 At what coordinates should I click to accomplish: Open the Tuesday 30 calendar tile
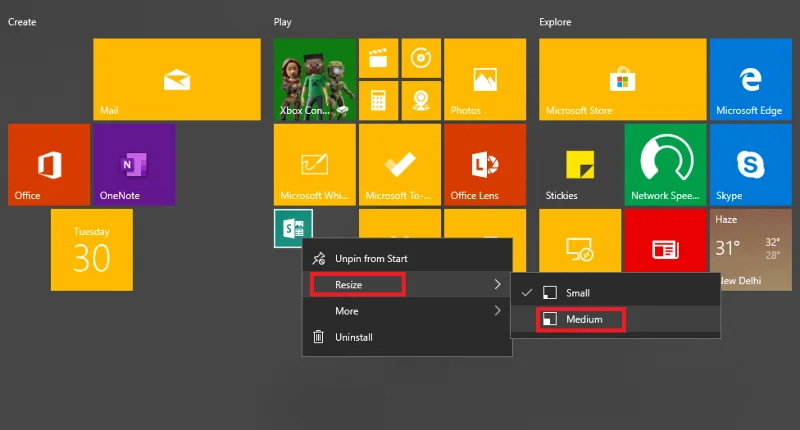(x=92, y=250)
